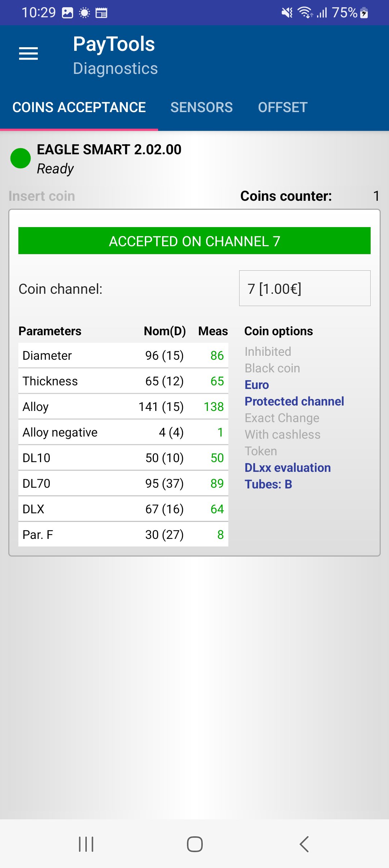This screenshot has width=389, height=868.
Task: Toggle the Protected channel option
Action: [x=294, y=401]
